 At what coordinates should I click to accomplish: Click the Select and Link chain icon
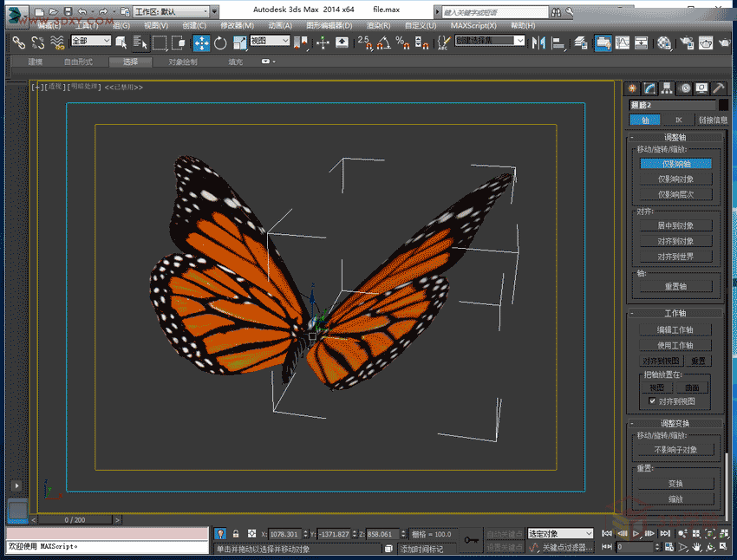(18, 42)
